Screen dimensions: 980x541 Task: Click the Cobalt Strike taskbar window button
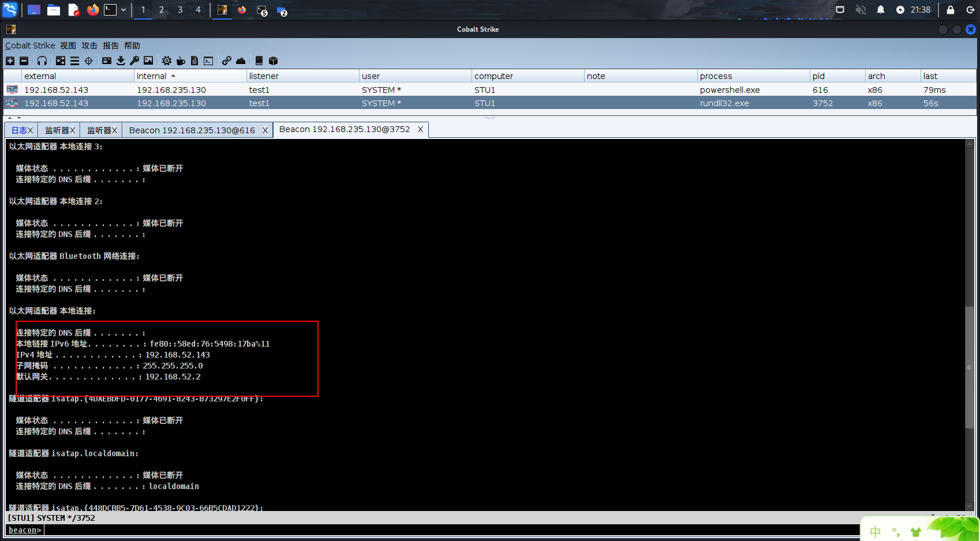coord(222,10)
